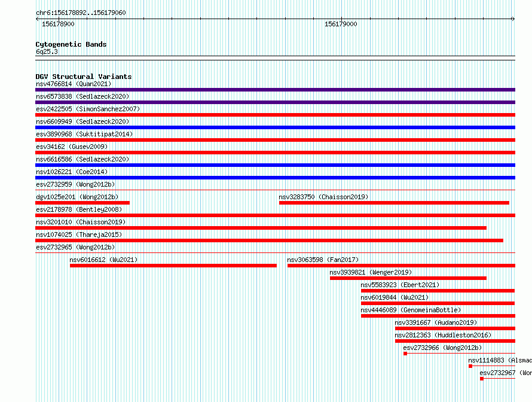The height and width of the screenshot is (402, 532).
Task: Click the DGV Structural Variants track title
Action: point(84,77)
